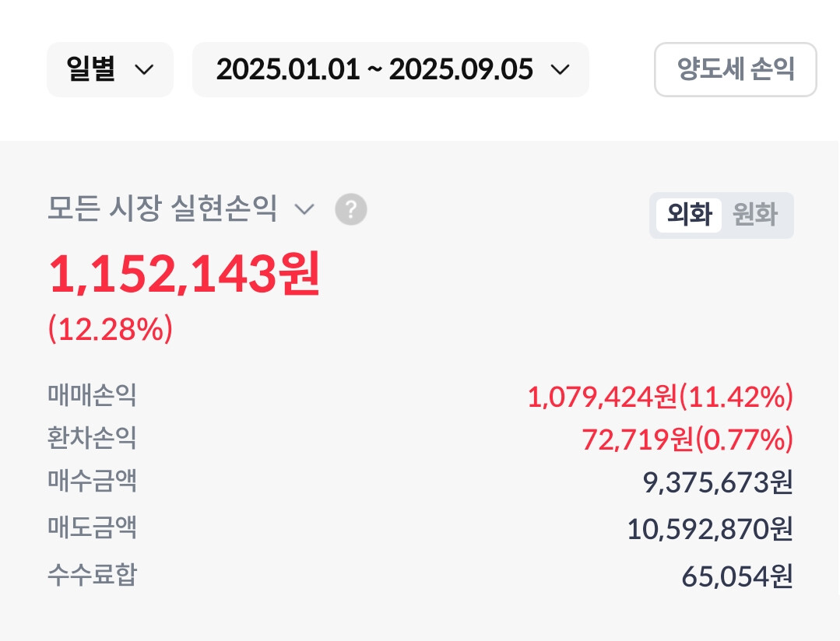This screenshot has height=641, width=840.
Task: Open the date range 2025.01.01 ~ 2025.09.05 selector
Action: click(391, 69)
